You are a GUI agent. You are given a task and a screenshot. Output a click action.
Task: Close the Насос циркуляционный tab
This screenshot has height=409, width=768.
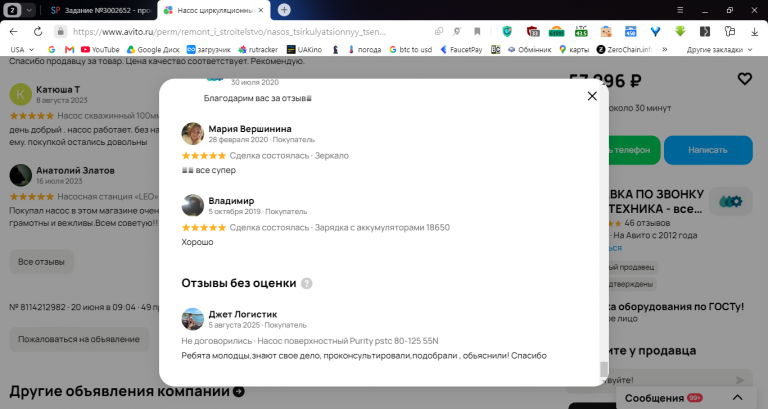[x=261, y=10]
